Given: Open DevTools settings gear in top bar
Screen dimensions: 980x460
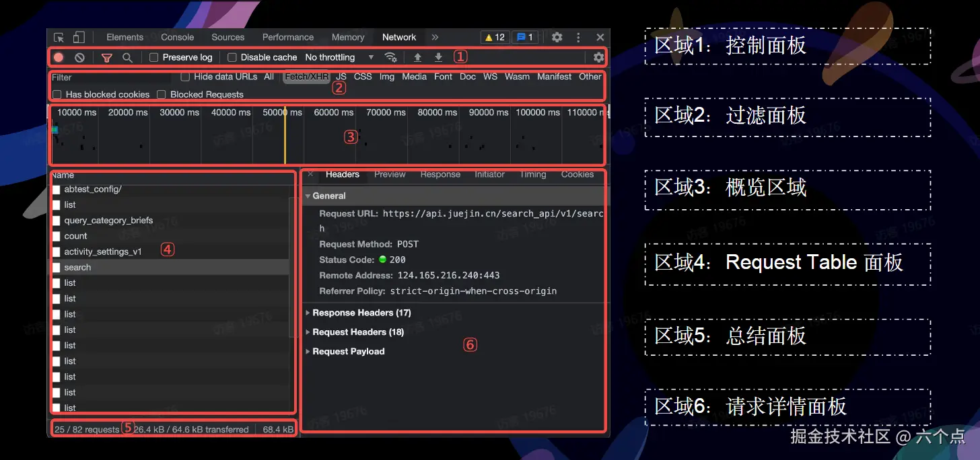Looking at the screenshot, I should [x=557, y=38].
